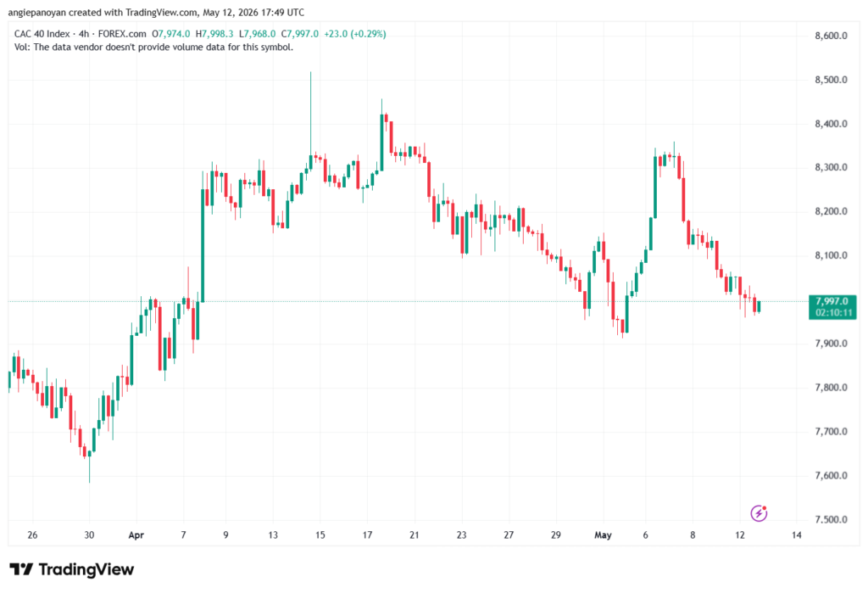Click the 8,300.0 price axis label

coord(831,167)
